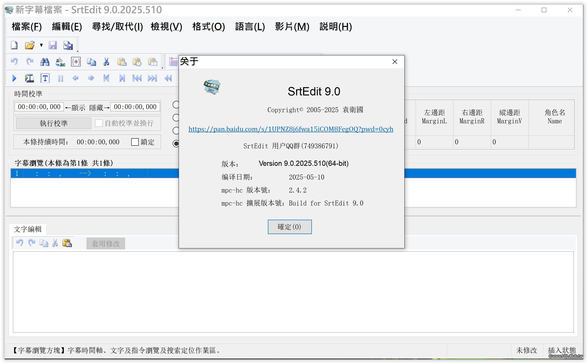The image size is (588, 364).
Task: Click Redo in the text editing toolbar
Action: coord(31,243)
